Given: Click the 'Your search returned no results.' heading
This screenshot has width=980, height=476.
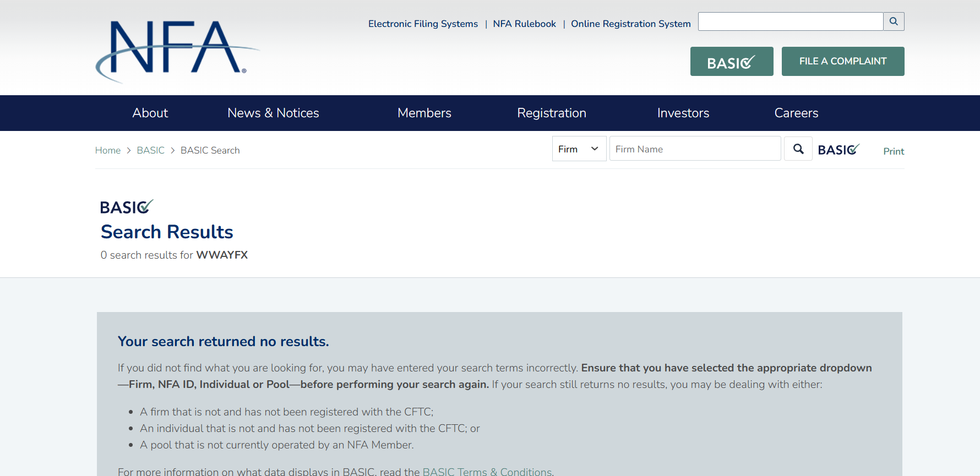Looking at the screenshot, I should tap(223, 341).
